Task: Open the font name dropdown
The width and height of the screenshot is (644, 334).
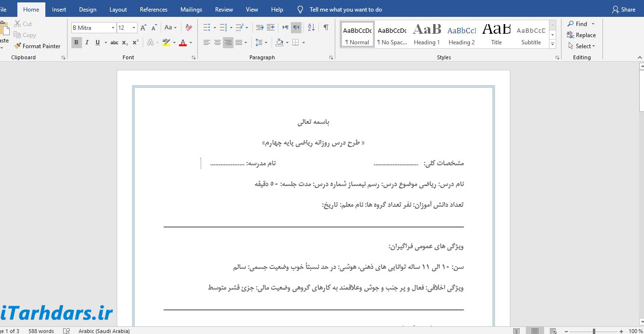Action: pos(113,28)
